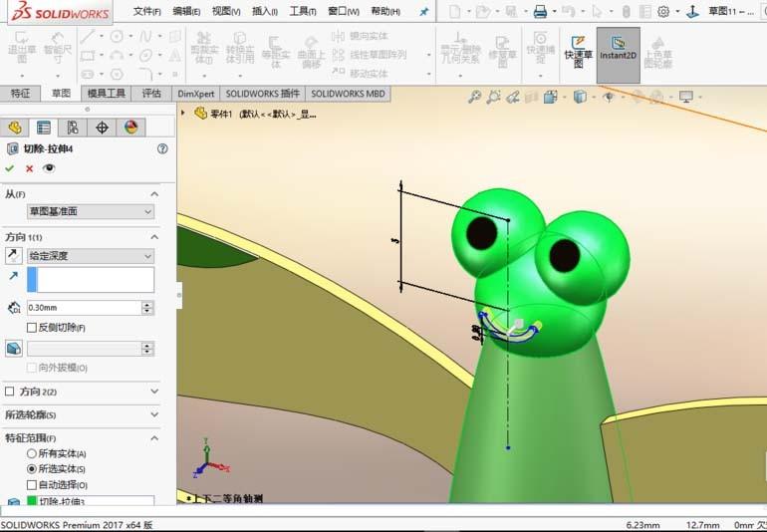Switch to the SOLIDWORKS 插件 tab
The width and height of the screenshot is (767, 532).
(x=263, y=94)
